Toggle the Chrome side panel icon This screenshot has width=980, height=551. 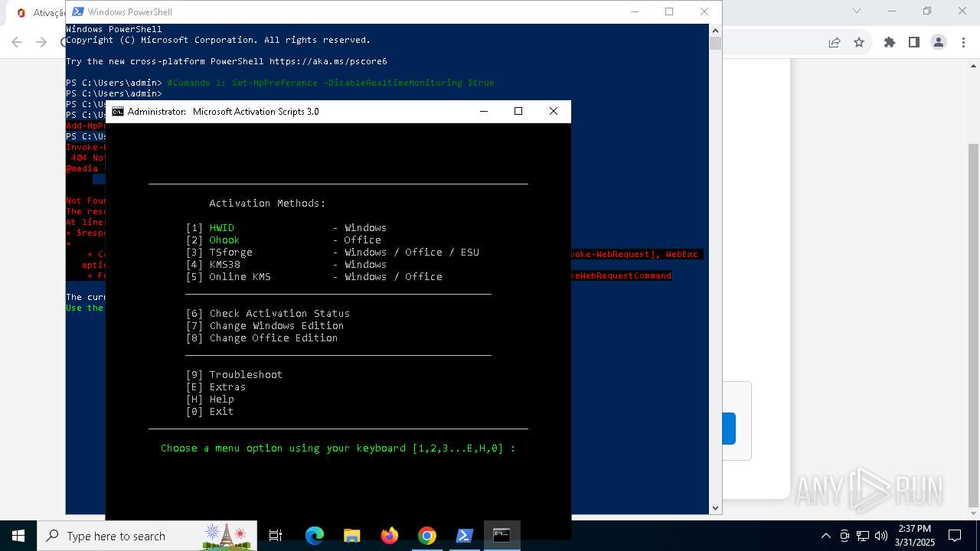pos(914,42)
